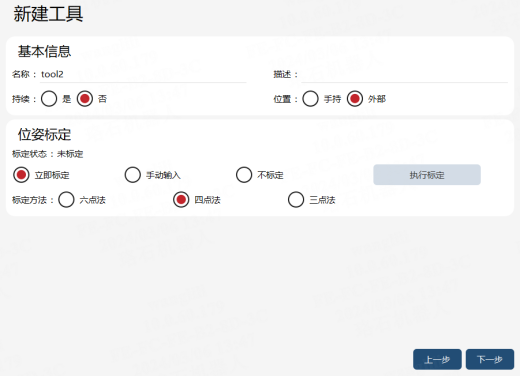Proceed with 下一步 button
Image resolution: width=520 pixels, height=376 pixels.
[490, 359]
